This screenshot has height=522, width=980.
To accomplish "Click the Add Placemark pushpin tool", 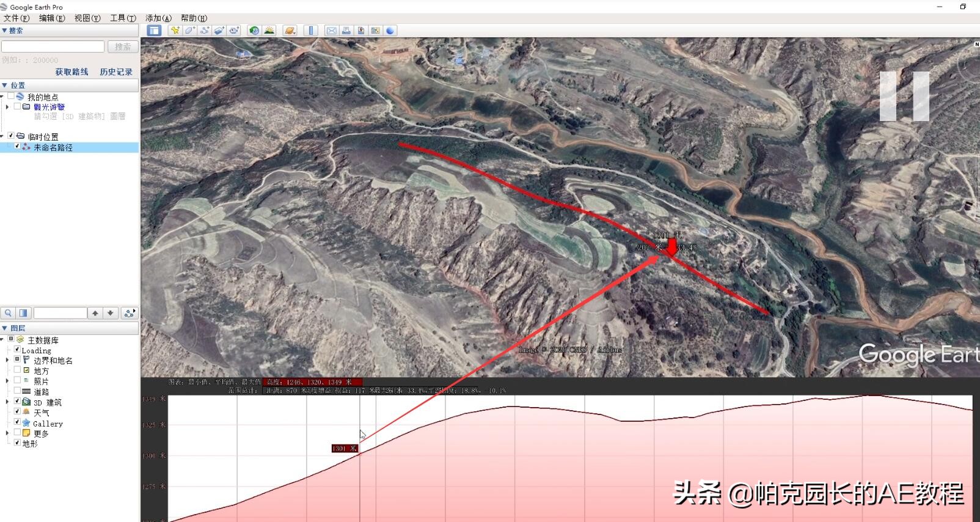I will (175, 31).
